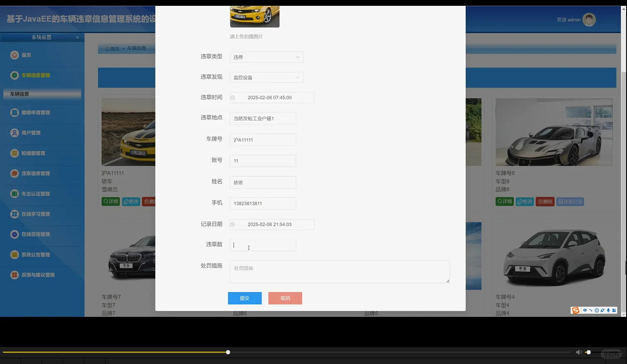Open the 违章类型 dropdown showing 违停
The height and width of the screenshot is (364, 627).
[266, 57]
